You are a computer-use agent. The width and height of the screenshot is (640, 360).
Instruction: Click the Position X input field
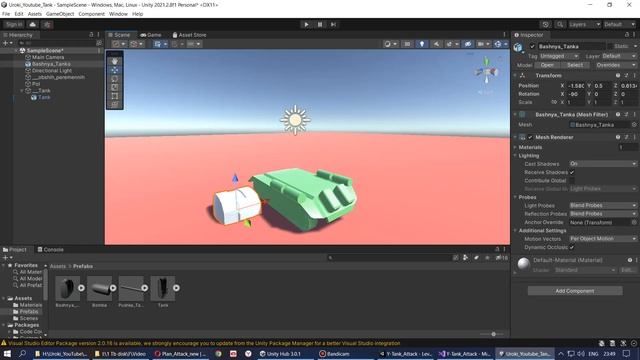point(576,86)
